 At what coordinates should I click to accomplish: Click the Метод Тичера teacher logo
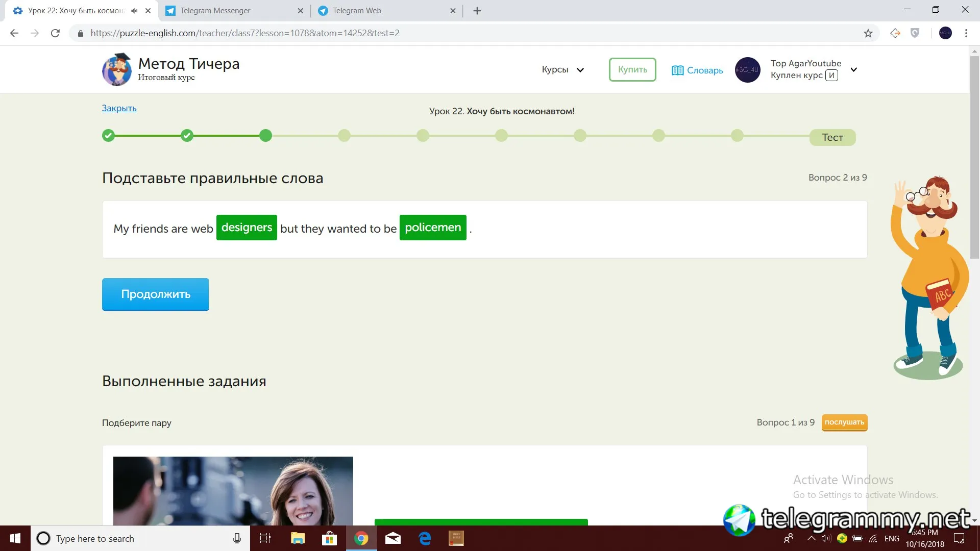(x=117, y=69)
